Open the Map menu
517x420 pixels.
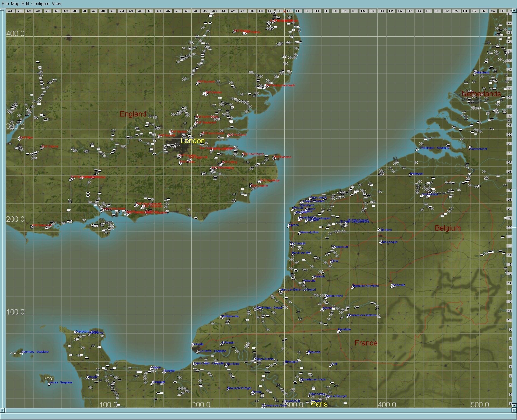15,3
